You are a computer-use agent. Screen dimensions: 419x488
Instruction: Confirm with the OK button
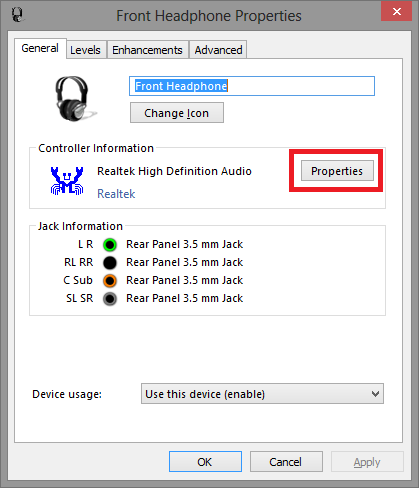coord(205,462)
